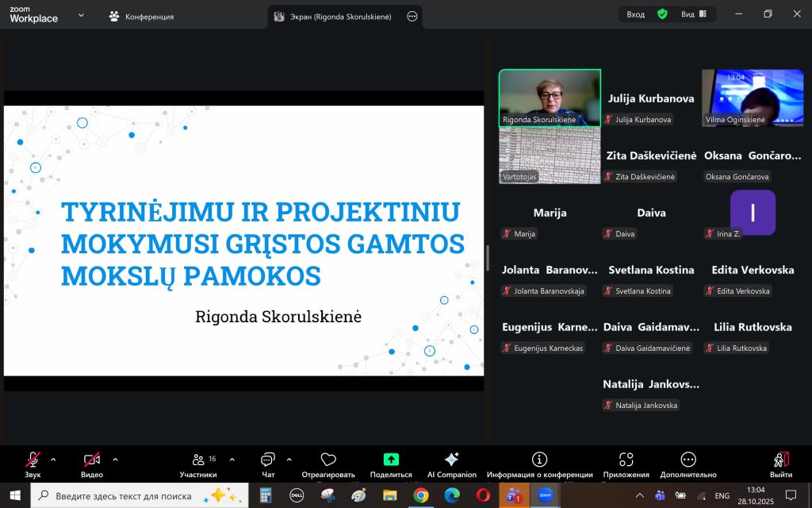
Task: Open Информация о конференции info icon
Action: point(539,460)
